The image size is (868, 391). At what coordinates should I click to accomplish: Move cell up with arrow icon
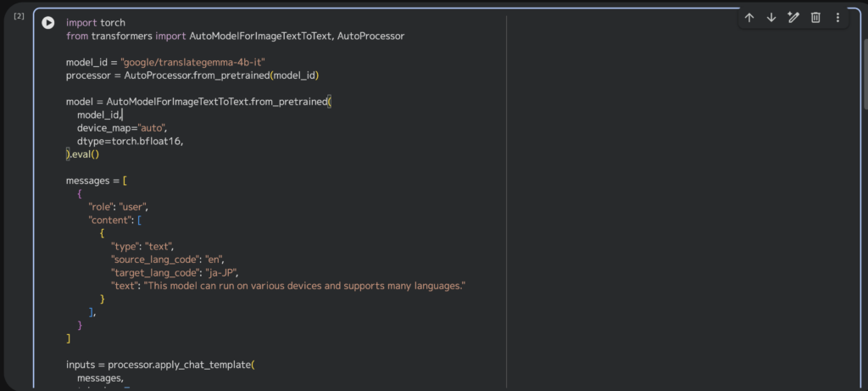click(749, 18)
